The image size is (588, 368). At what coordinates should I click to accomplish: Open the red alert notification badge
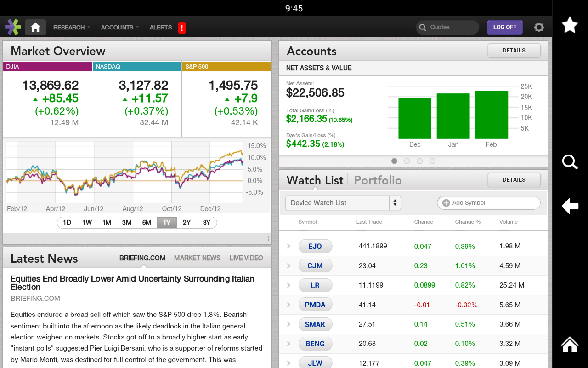pos(182,28)
